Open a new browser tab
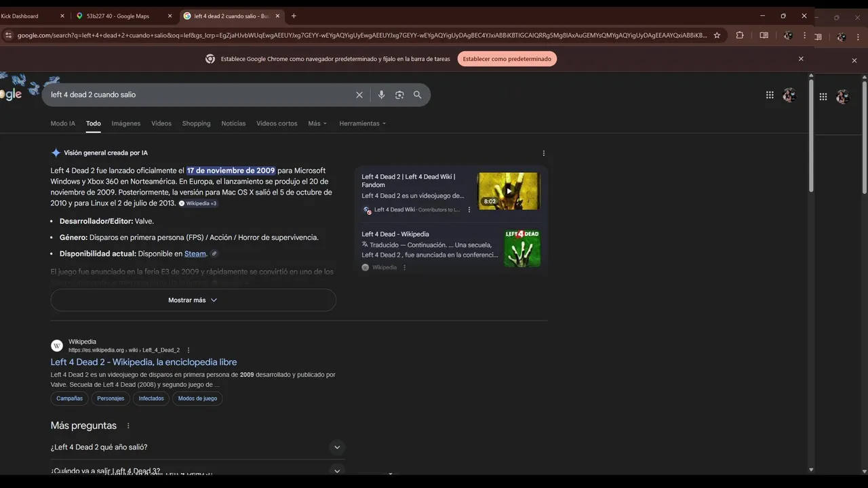This screenshot has height=488, width=868. [x=294, y=16]
